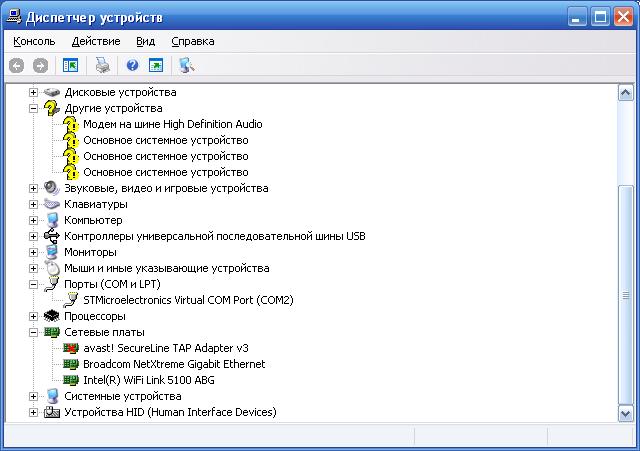Click the scan for hardware changes icon
Image resolution: width=640 pixels, height=451 pixels.
(186, 66)
